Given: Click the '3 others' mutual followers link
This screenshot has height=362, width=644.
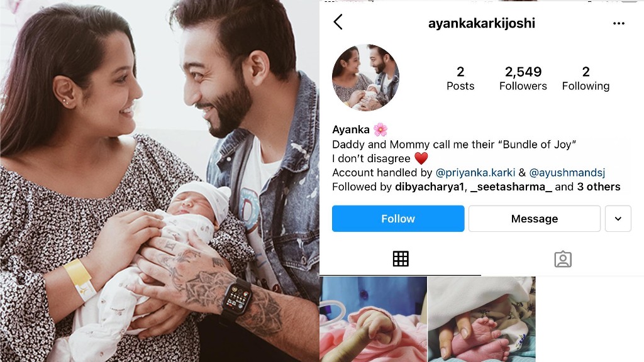Looking at the screenshot, I should pos(599,187).
